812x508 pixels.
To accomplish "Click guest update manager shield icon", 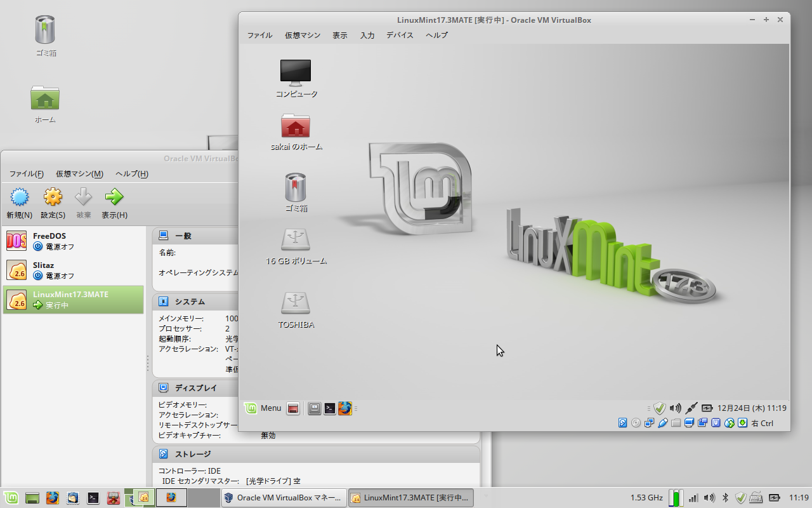I will click(x=660, y=408).
